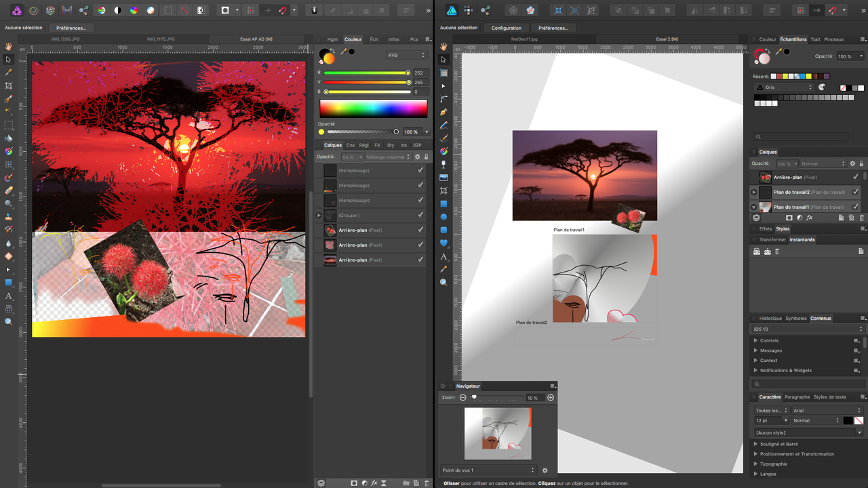Select the Pen tool in Designer
This screenshot has width=868, height=488.
(x=444, y=112)
